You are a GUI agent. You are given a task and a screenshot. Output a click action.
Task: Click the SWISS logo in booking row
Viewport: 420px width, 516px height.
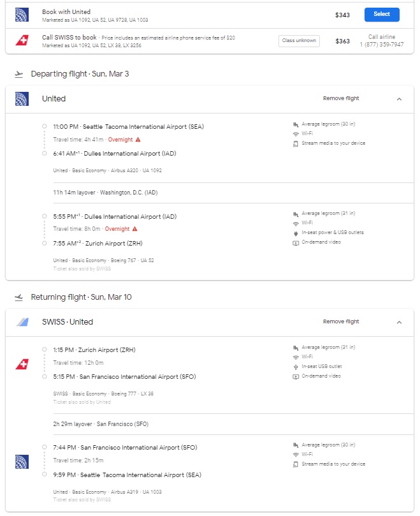(22, 40)
